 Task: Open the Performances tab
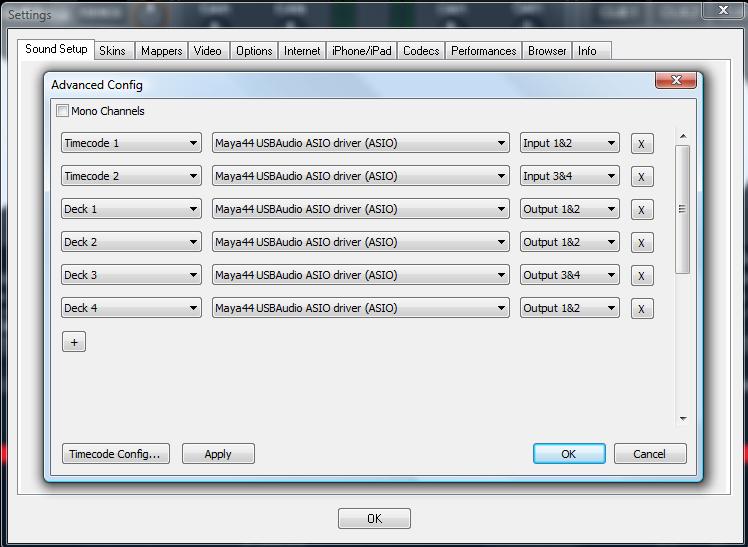[483, 51]
